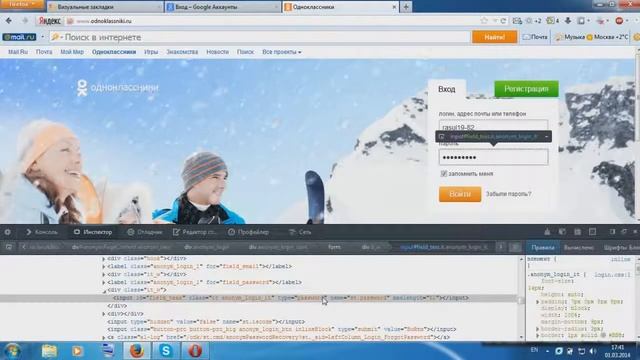Click the green Регистрация button
This screenshot has width=640, height=360.
(x=527, y=89)
